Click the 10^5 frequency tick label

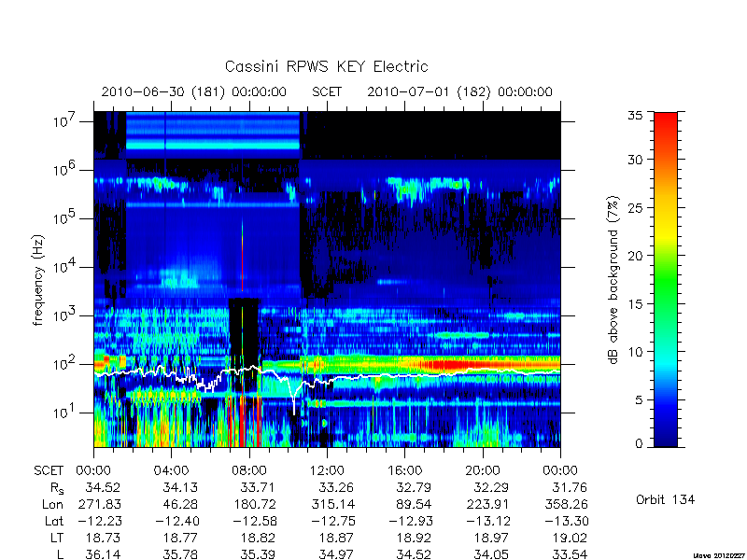point(65,218)
